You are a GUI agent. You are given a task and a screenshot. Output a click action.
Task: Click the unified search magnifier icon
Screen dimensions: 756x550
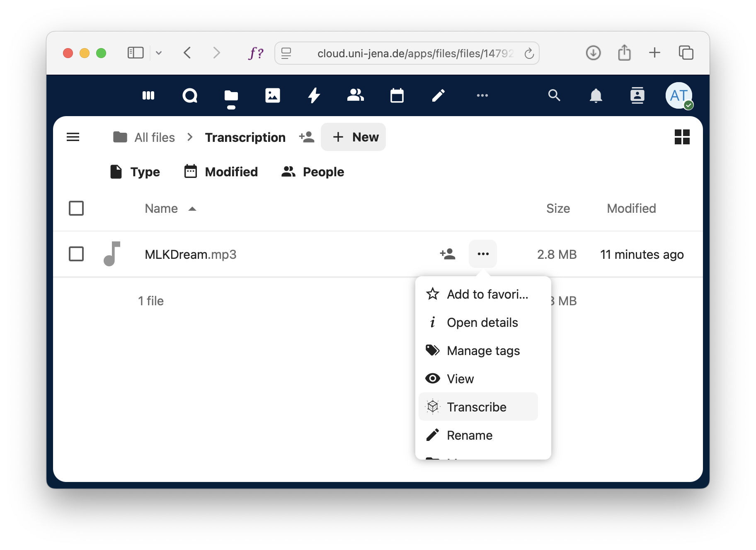pyautogui.click(x=554, y=95)
